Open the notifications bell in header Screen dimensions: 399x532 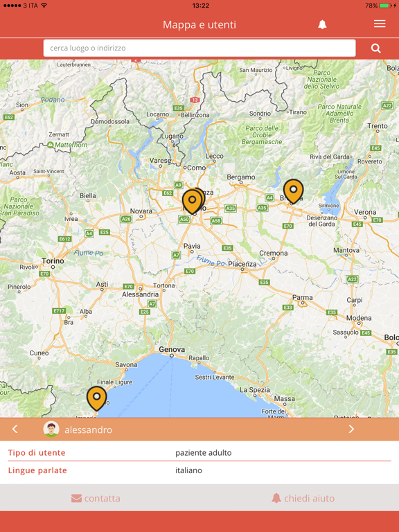[x=322, y=24]
